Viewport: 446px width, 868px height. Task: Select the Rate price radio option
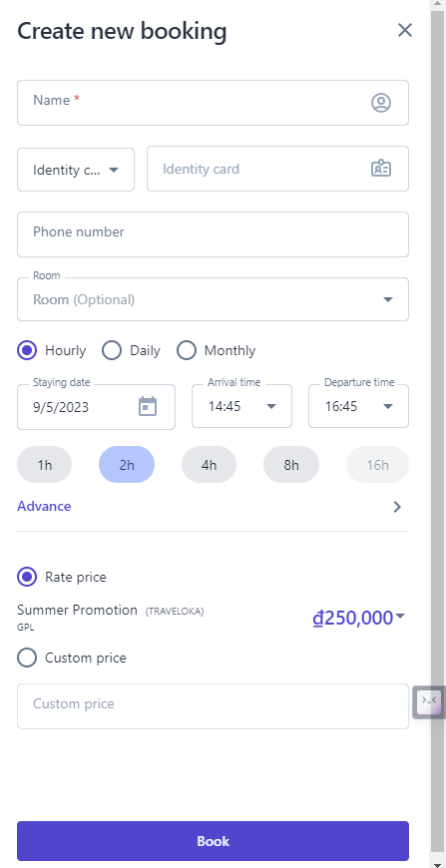(x=27, y=577)
